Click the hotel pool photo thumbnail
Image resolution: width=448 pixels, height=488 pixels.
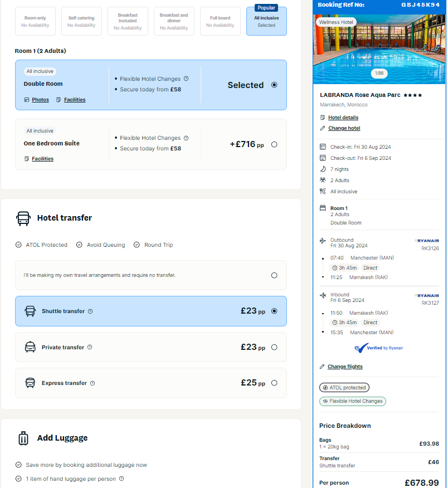point(379,49)
